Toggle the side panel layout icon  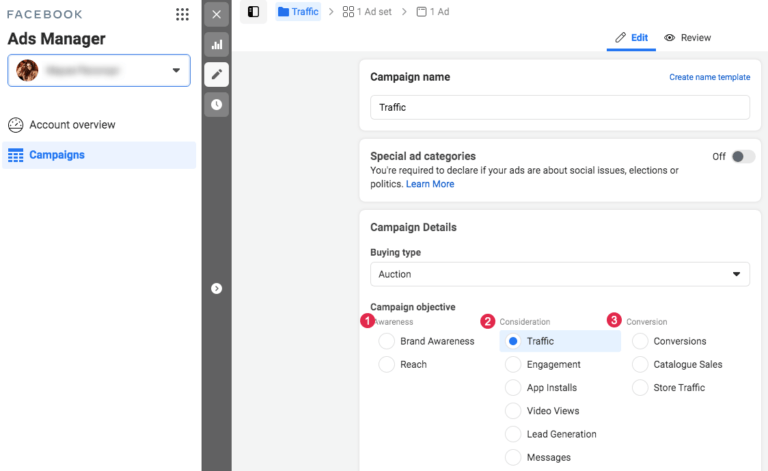coord(253,12)
